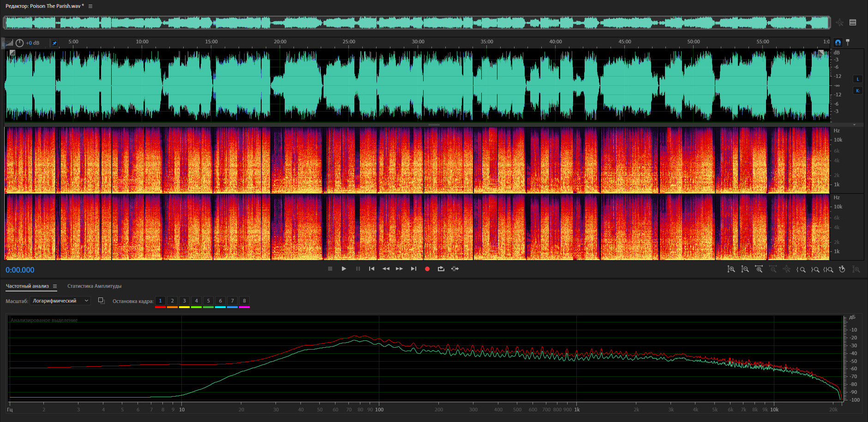Toggle right channel R button
Image resolution: width=868 pixels, height=422 pixels.
click(858, 90)
